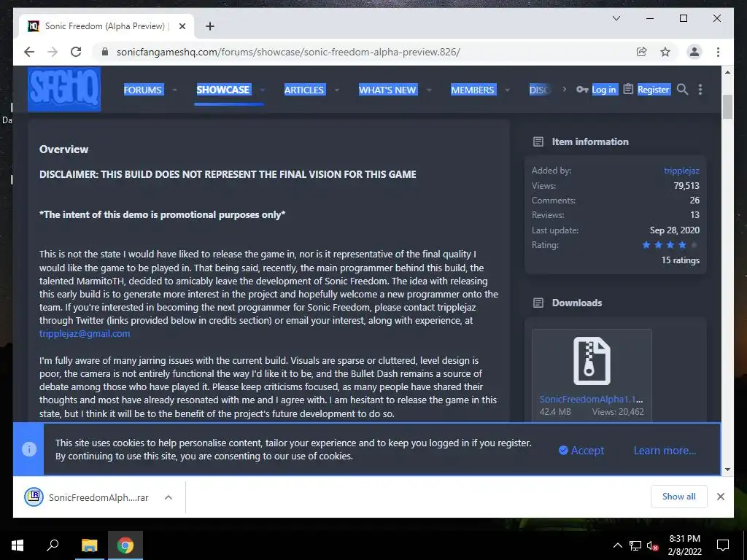Open the Forums nav item
The width and height of the screenshot is (747, 560).
(142, 90)
